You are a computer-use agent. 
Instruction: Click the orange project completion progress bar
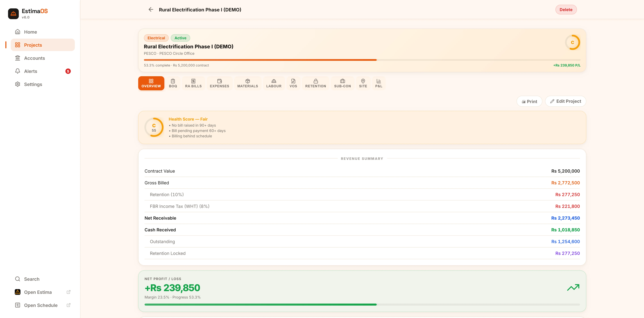coord(362,60)
